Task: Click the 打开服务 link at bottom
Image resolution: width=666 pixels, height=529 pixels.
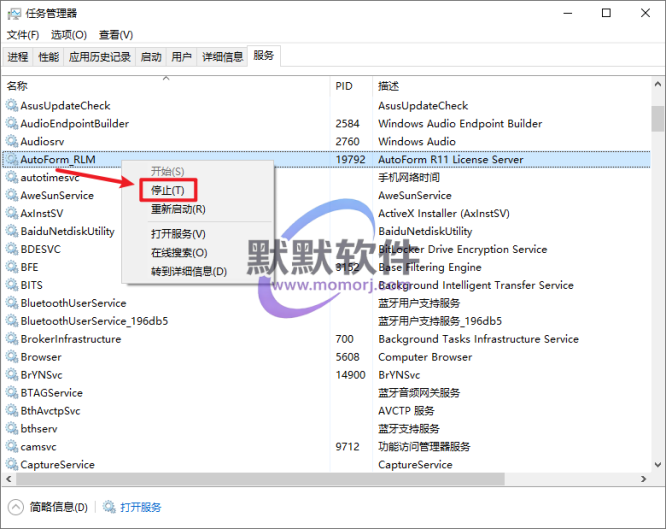Action: pos(141,508)
